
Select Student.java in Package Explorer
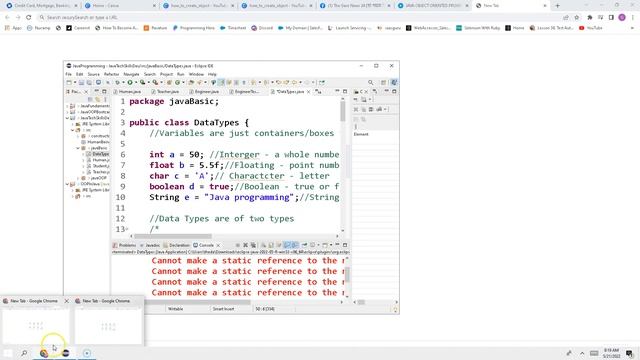pos(98,166)
